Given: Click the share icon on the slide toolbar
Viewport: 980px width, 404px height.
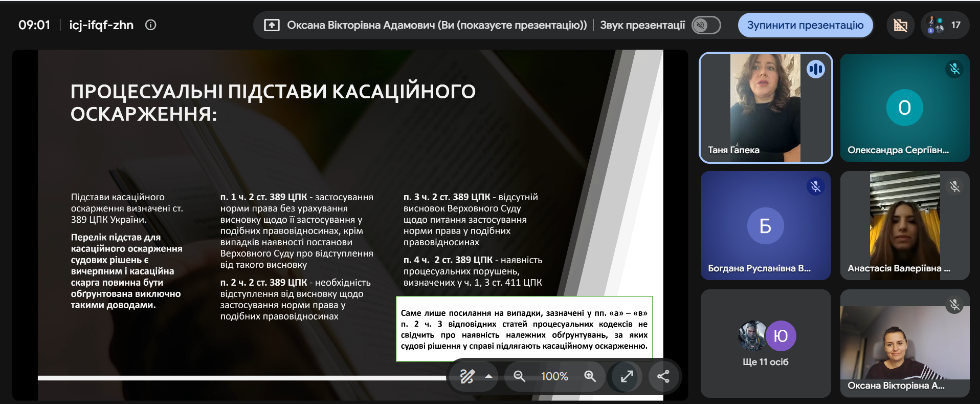Looking at the screenshot, I should coord(663,376).
